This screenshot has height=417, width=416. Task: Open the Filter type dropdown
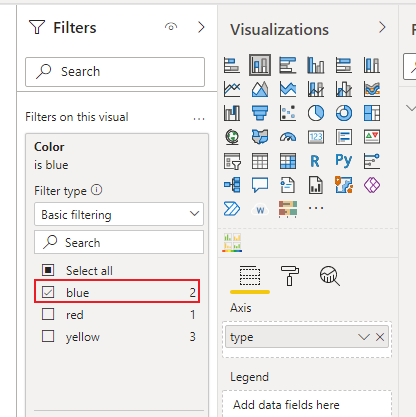119,214
